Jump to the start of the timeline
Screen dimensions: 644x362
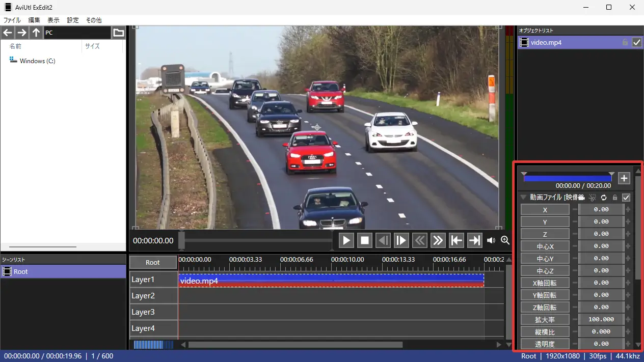coord(456,240)
